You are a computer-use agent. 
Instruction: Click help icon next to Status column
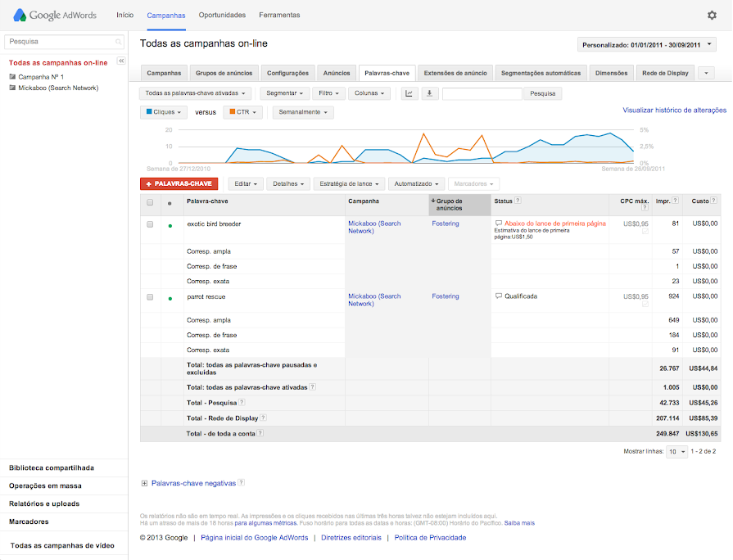pos(518,201)
